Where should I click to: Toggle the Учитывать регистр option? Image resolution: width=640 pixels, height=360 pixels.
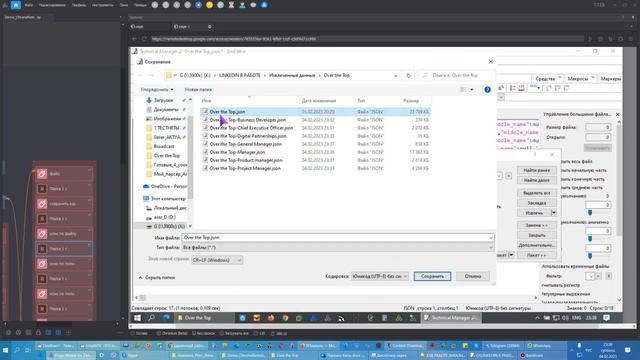560,285
